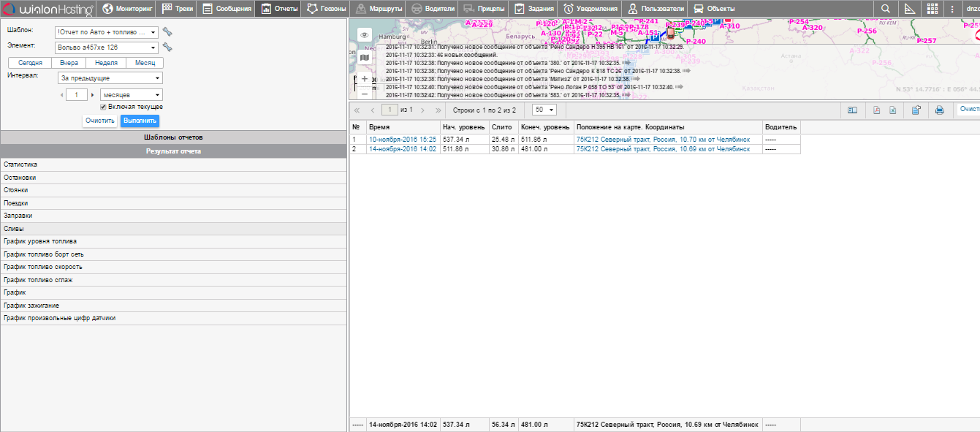This screenshot has height=432, width=980.
Task: Select the Неделя interval button
Action: [x=106, y=63]
